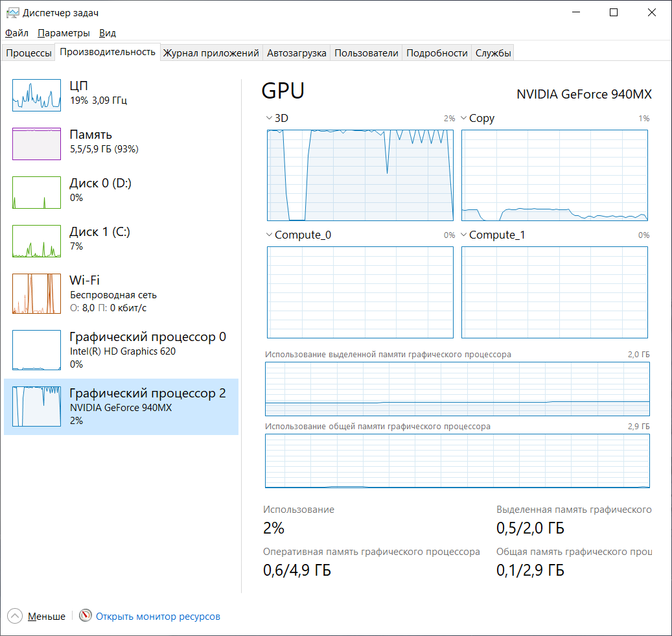Click the 19% 3,09 ГГц CPU reading

click(x=98, y=100)
